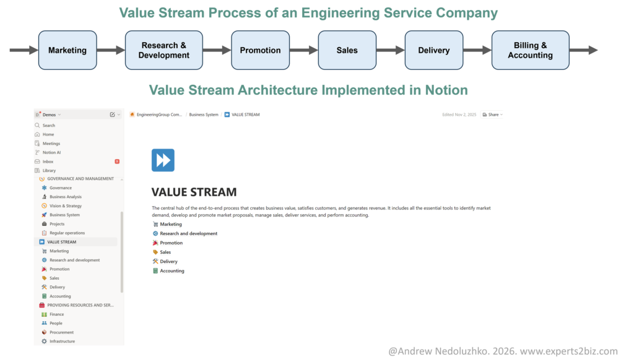Collapse the Governance and Management section

tap(121, 179)
